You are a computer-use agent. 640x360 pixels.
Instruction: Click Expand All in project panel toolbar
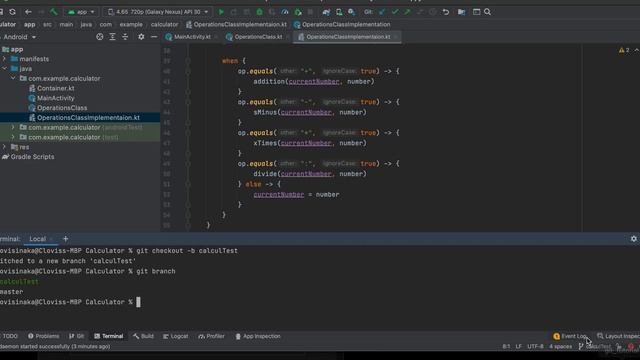click(x=112, y=37)
